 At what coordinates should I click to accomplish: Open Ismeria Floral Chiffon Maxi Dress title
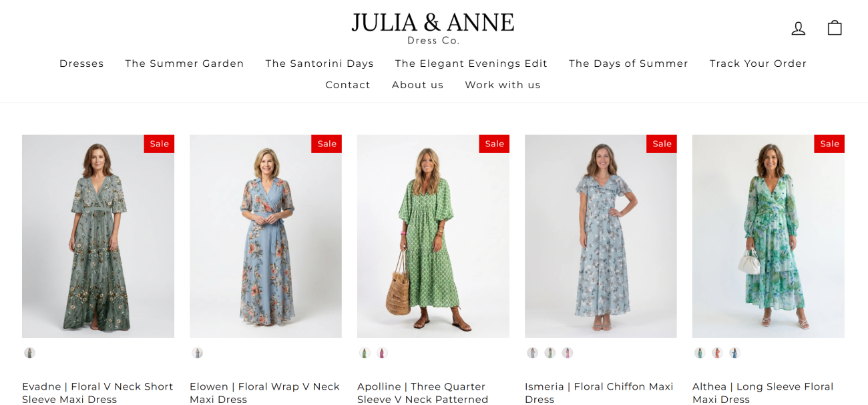(x=599, y=393)
